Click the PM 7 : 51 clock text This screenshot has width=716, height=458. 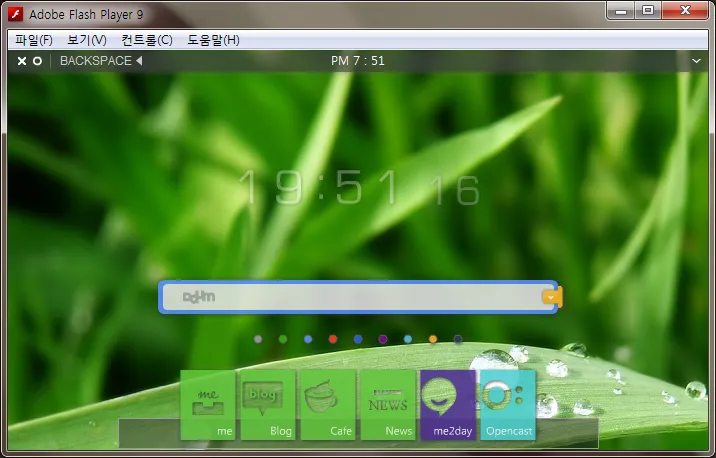tap(358, 61)
